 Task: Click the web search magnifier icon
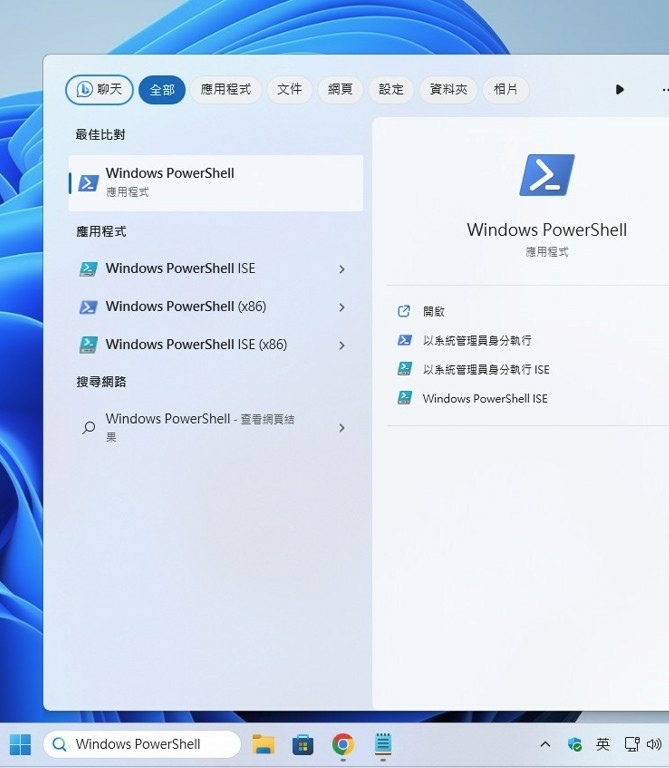click(x=89, y=428)
